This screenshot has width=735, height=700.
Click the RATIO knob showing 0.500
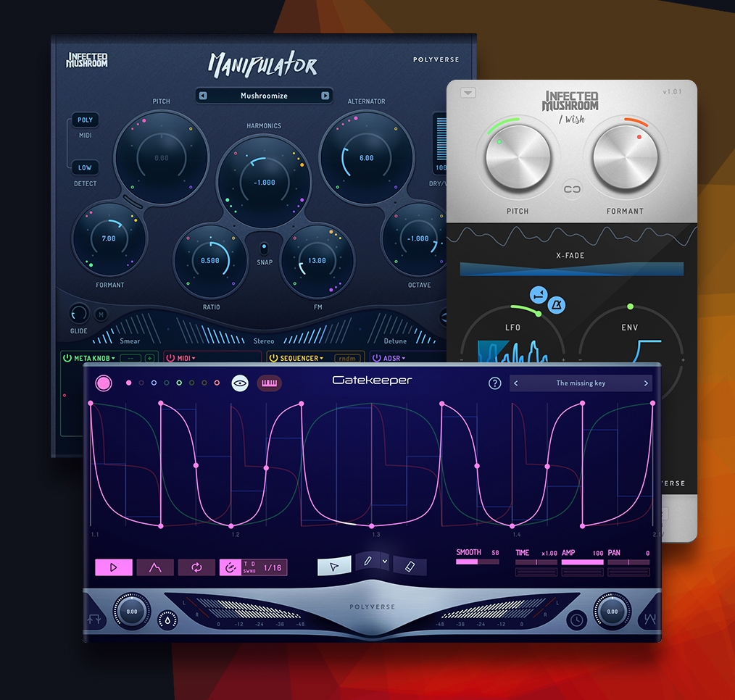[x=210, y=261]
